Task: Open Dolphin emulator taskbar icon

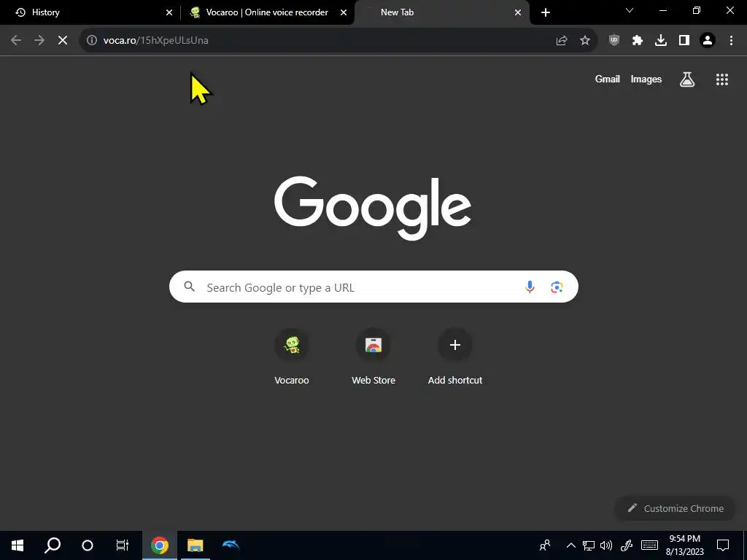Action: click(x=231, y=545)
